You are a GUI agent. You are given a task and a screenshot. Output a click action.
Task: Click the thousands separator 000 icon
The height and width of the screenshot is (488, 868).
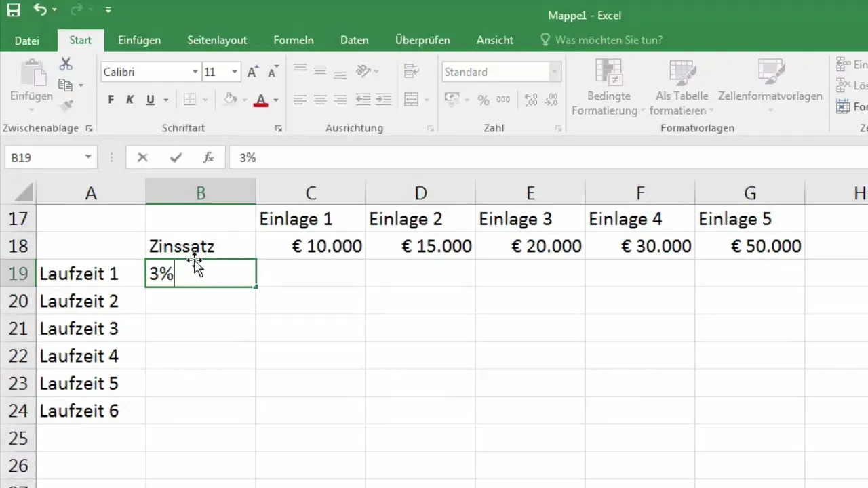503,100
